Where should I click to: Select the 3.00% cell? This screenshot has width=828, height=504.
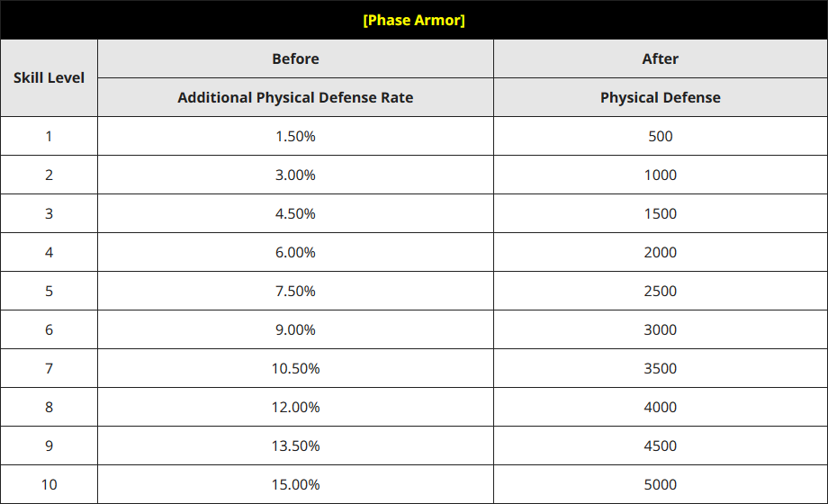coord(296,175)
